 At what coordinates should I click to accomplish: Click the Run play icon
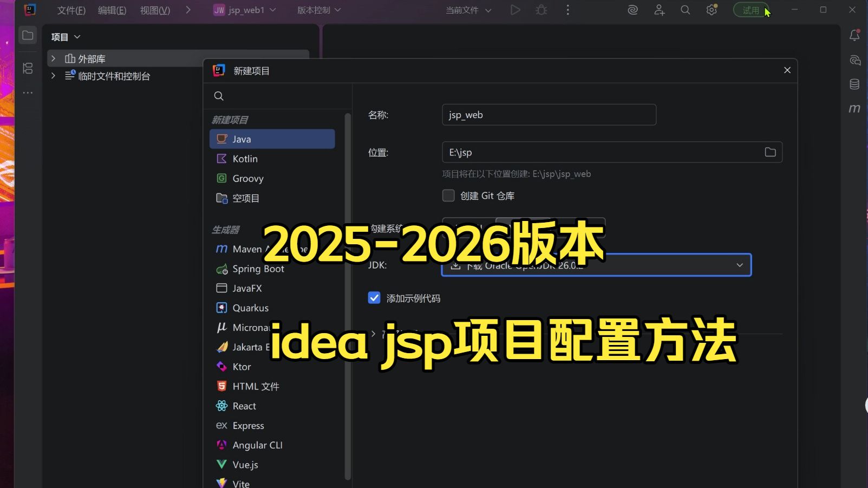click(515, 10)
